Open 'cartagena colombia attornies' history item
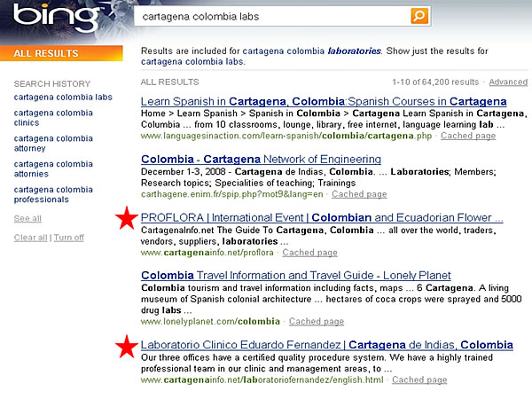532x399 pixels. 53,169
